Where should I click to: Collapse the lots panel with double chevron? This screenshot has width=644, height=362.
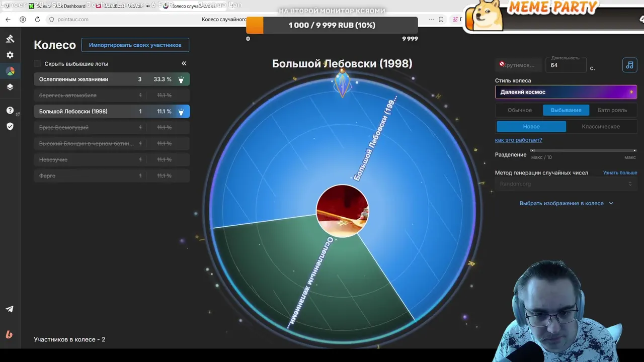pos(184,63)
